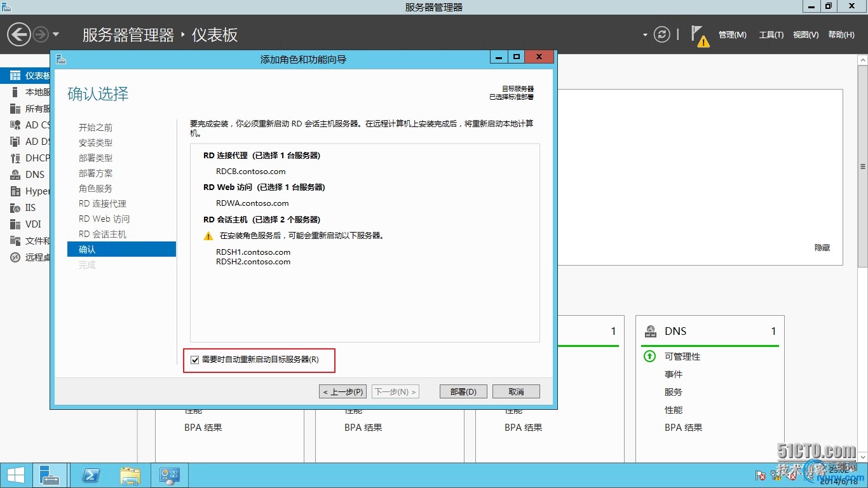Select the Hyper-V role icon in sidebar

tap(15, 191)
